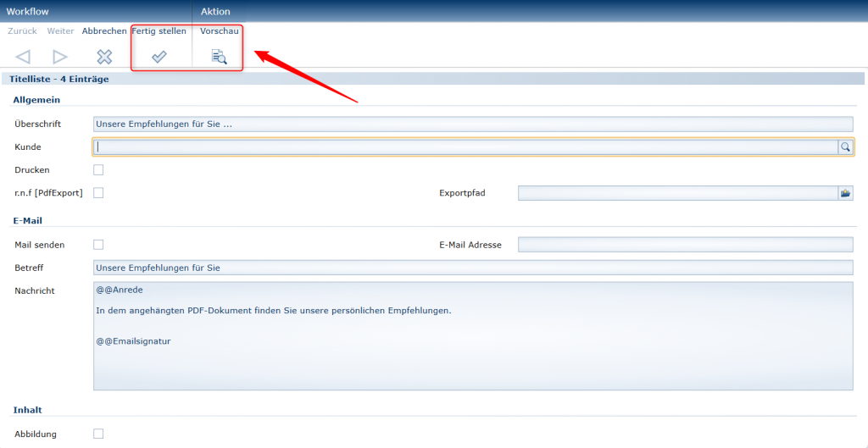Image resolution: width=868 pixels, height=448 pixels.
Task: Click into the Überschrift text field
Action: [472, 124]
